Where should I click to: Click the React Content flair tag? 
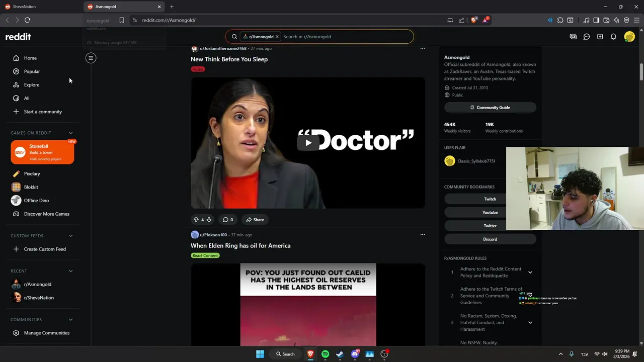pos(205,255)
